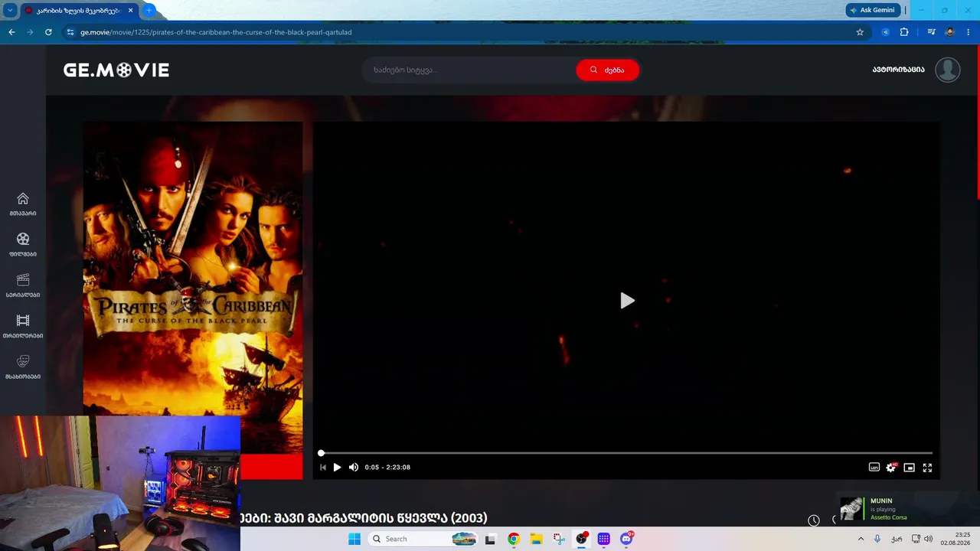The height and width of the screenshot is (551, 980).
Task: Focus the movie search input field
Action: 469,70
